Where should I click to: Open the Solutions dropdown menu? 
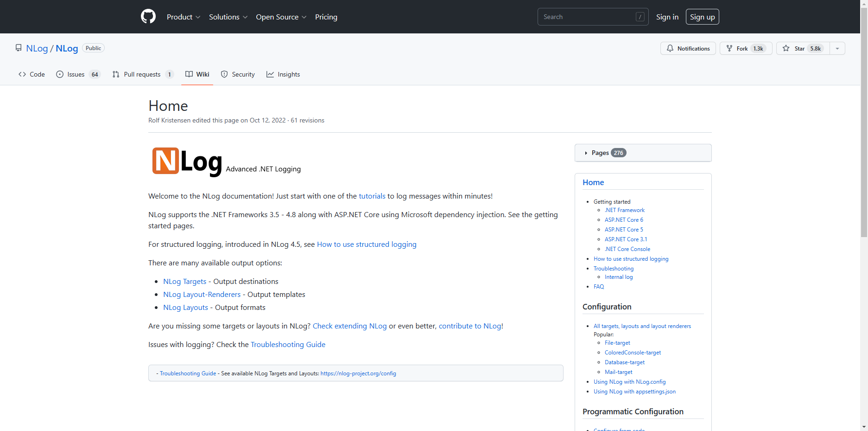coord(228,17)
